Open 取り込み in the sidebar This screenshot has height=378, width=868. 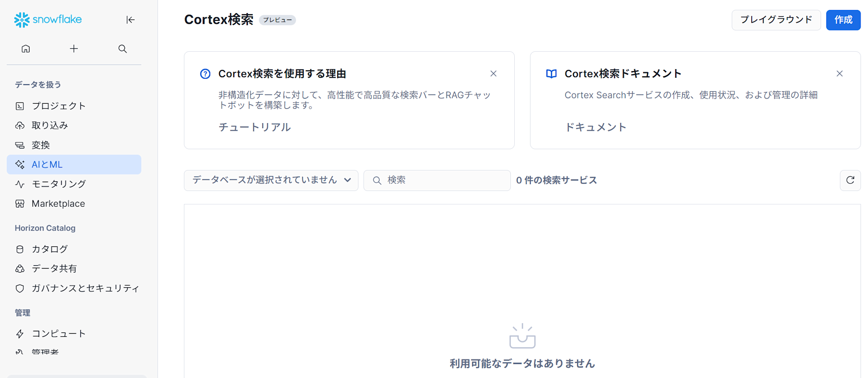coord(74,125)
